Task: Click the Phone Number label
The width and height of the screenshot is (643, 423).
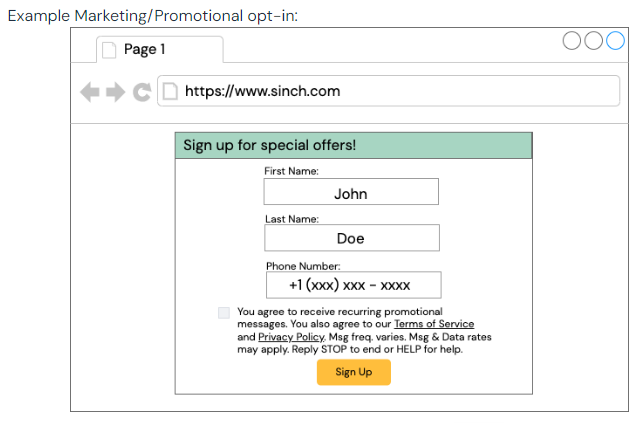Action: point(303,266)
